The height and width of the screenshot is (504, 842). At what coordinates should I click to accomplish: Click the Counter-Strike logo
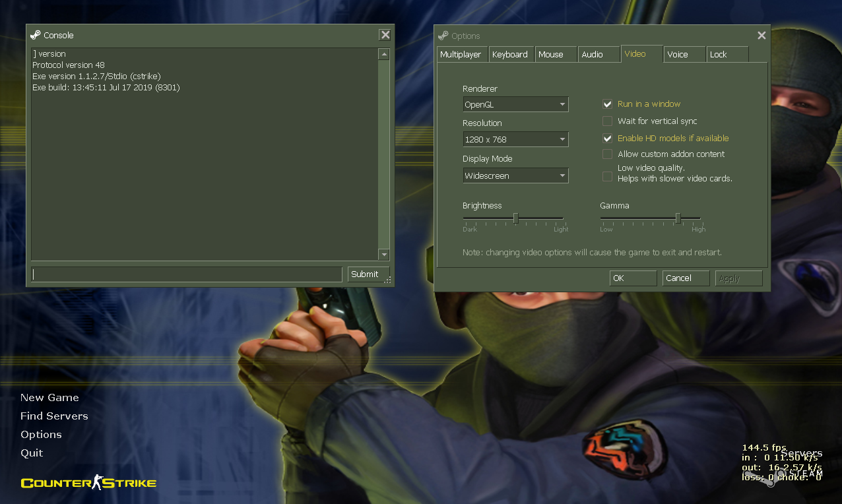[x=88, y=483]
